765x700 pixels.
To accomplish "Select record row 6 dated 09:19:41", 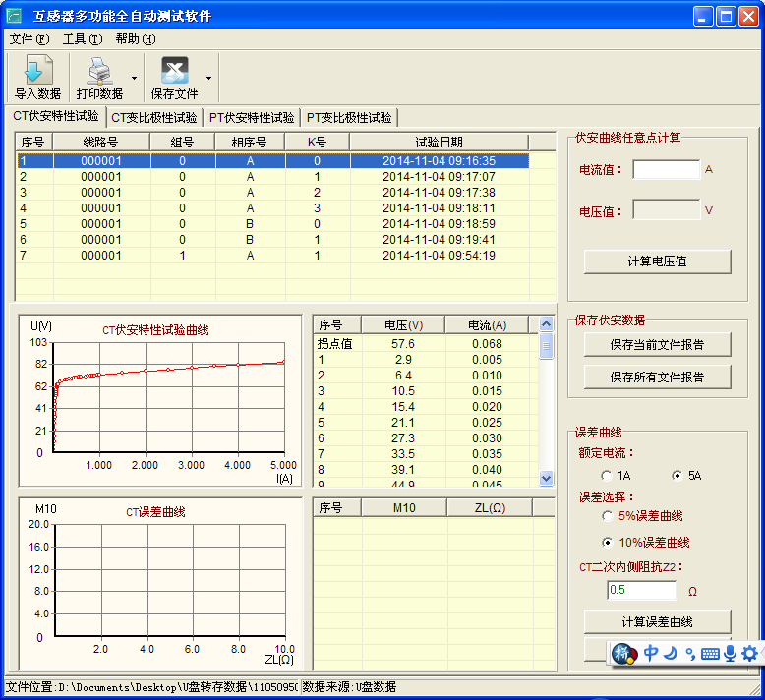I will (x=273, y=240).
